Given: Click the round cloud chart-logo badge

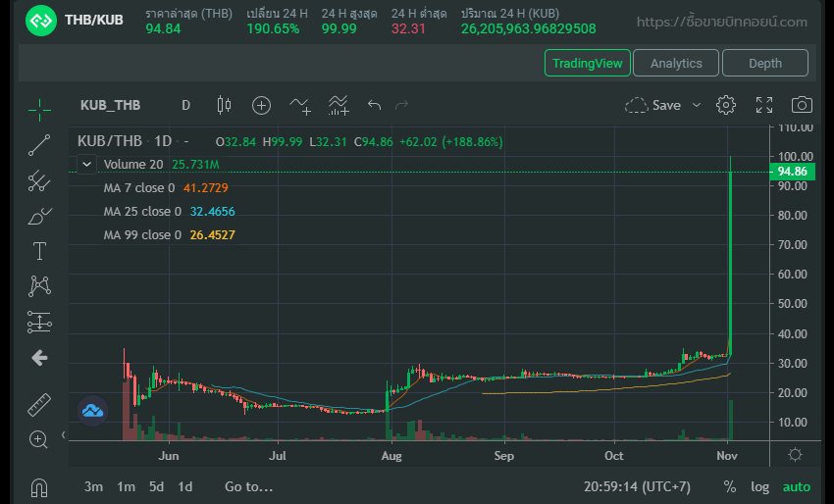Looking at the screenshot, I should tap(92, 411).
